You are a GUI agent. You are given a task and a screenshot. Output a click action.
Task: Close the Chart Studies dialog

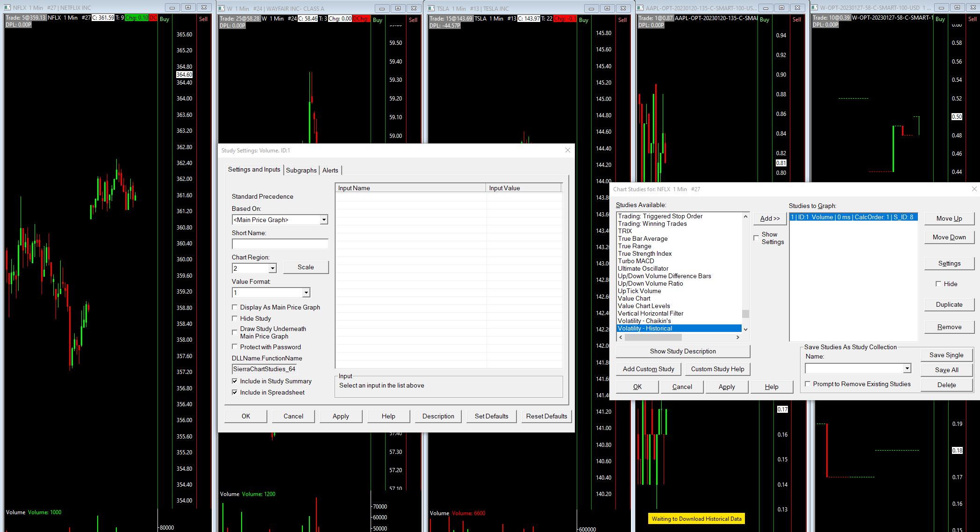[x=974, y=189]
